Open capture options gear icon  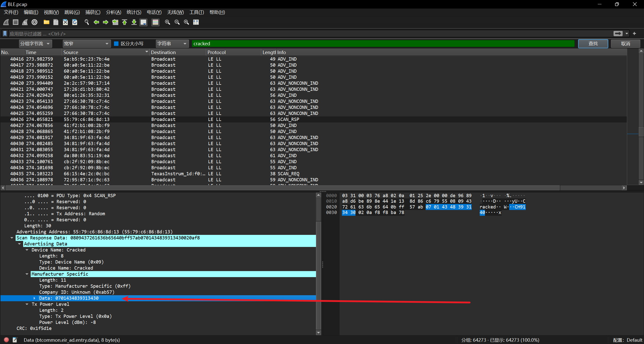pyautogui.click(x=34, y=22)
